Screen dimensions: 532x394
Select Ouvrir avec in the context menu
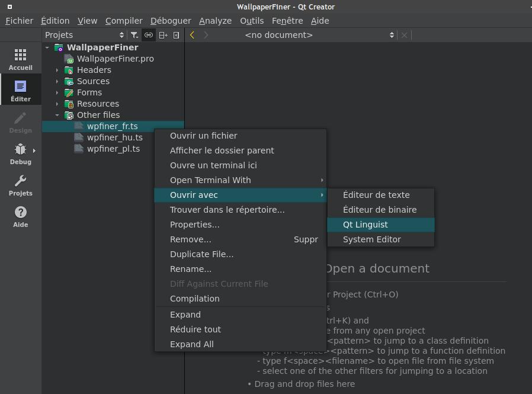pyautogui.click(x=240, y=195)
